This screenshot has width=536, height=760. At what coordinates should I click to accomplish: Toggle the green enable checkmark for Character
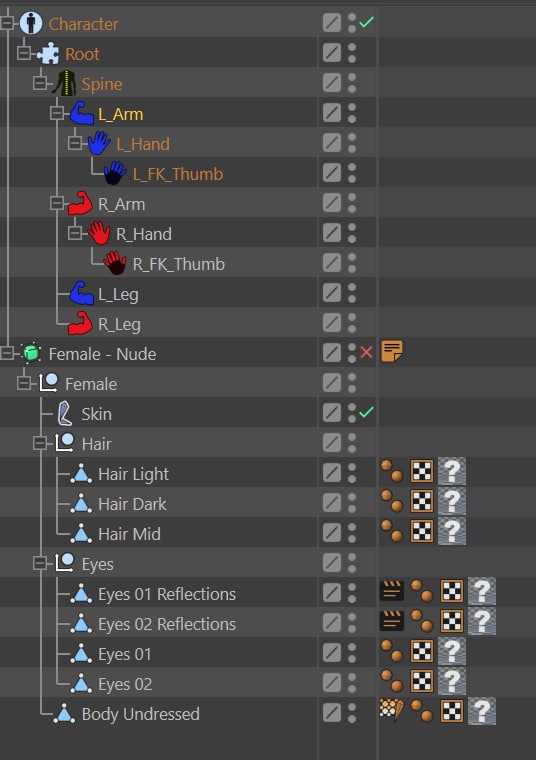point(367,22)
